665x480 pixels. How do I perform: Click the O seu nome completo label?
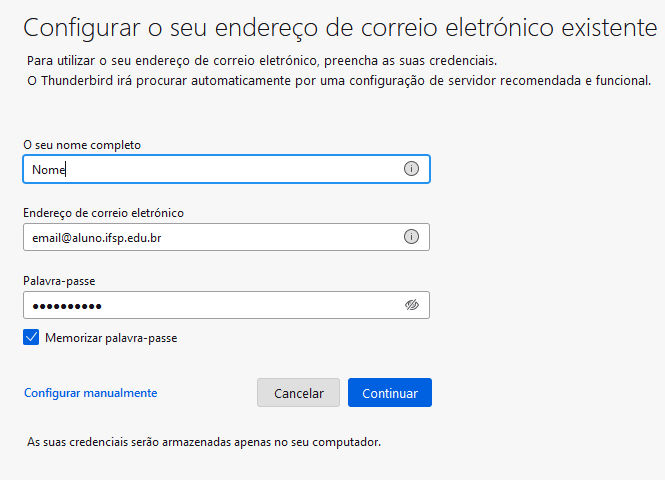pyautogui.click(x=82, y=145)
